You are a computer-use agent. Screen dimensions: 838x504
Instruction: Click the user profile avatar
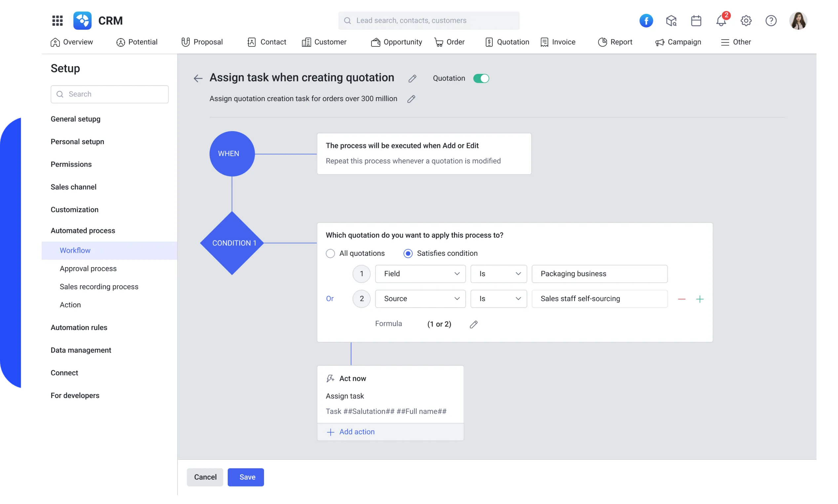pos(798,20)
